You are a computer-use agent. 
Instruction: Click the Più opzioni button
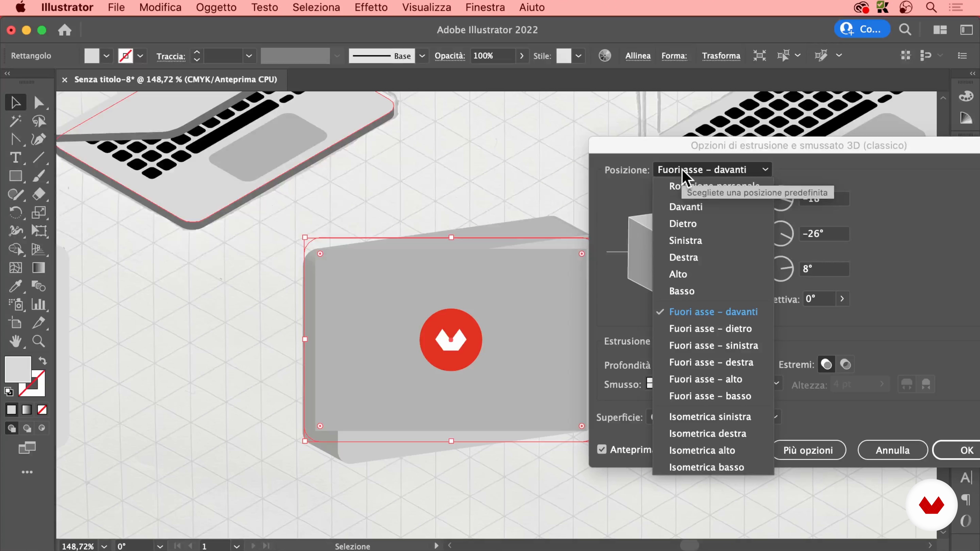pos(808,450)
